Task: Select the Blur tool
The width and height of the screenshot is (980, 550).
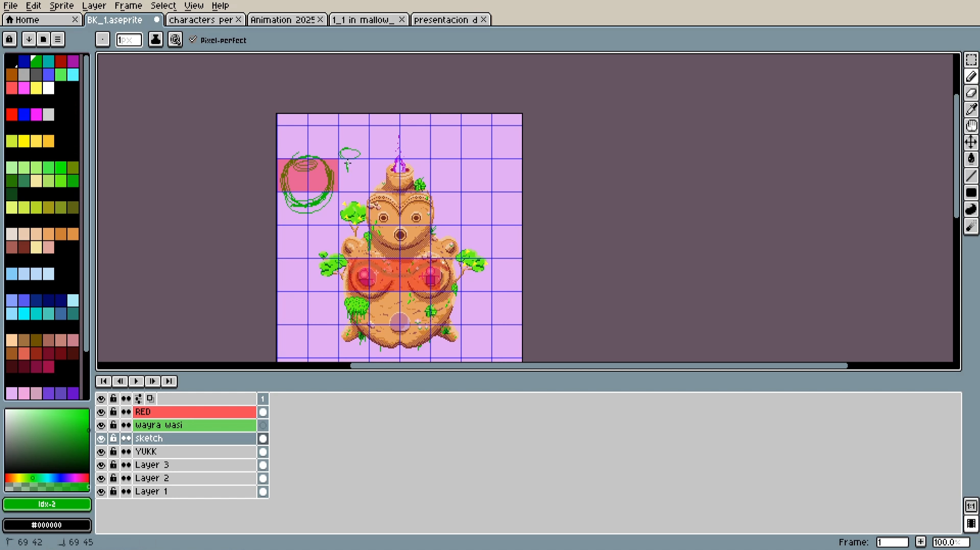Action: 971,226
